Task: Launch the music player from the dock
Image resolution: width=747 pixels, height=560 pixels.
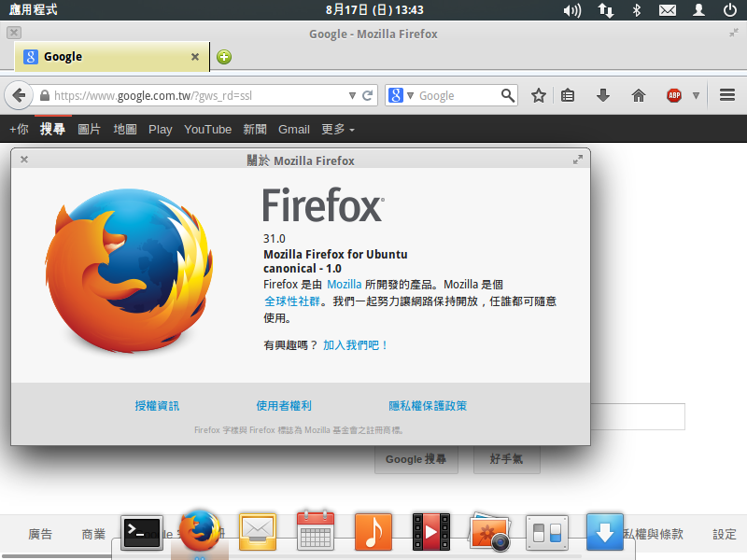Action: pos(373,532)
